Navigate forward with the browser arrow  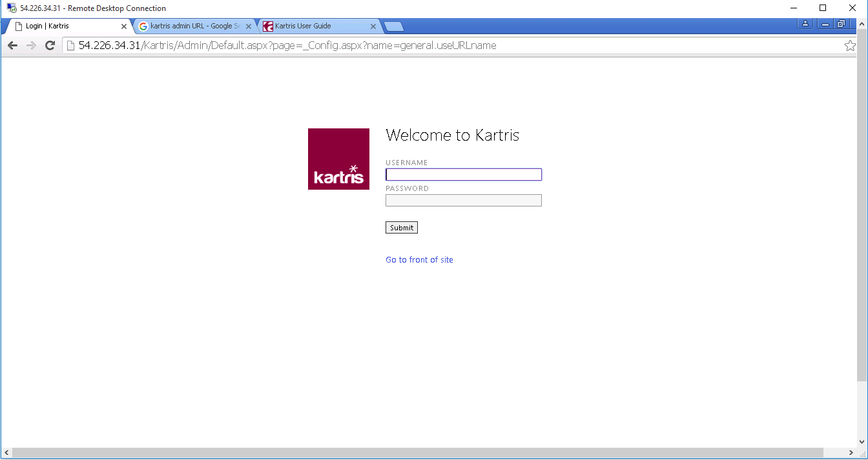[x=31, y=45]
